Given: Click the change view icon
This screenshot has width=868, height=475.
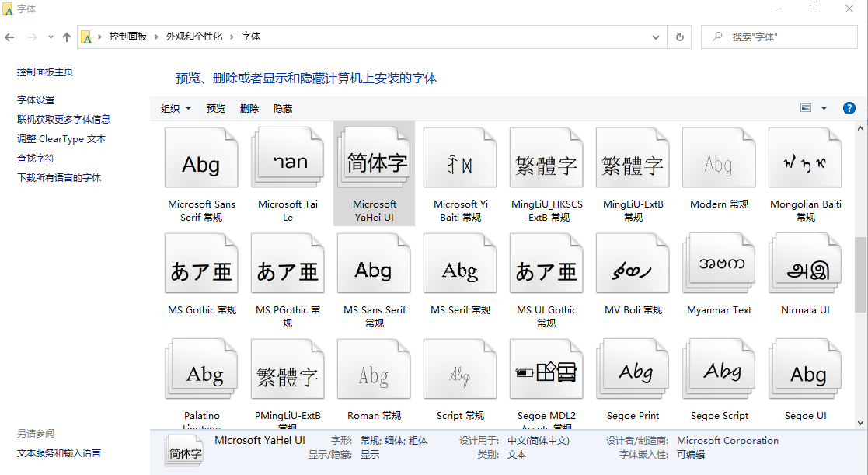Looking at the screenshot, I should tap(806, 108).
